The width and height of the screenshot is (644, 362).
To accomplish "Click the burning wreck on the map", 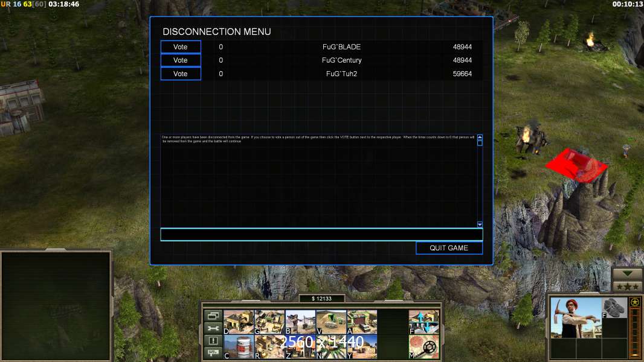I will pyautogui.click(x=530, y=138).
